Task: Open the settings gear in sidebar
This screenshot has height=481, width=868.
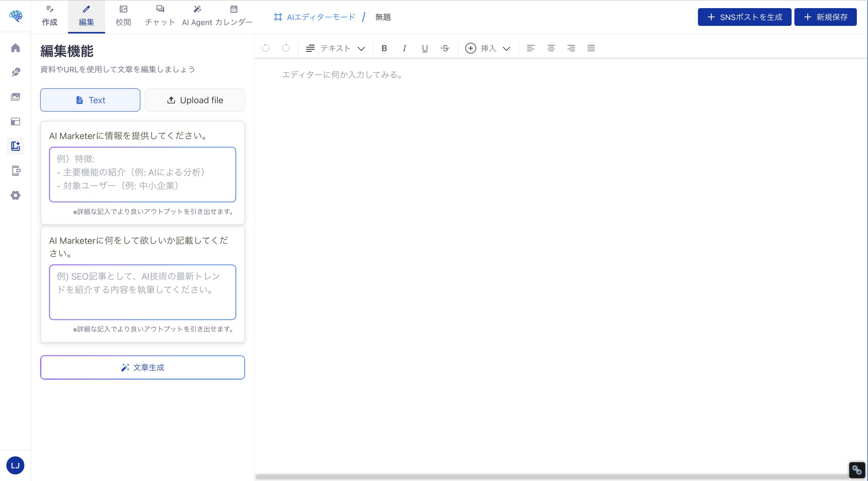Action: [x=15, y=195]
